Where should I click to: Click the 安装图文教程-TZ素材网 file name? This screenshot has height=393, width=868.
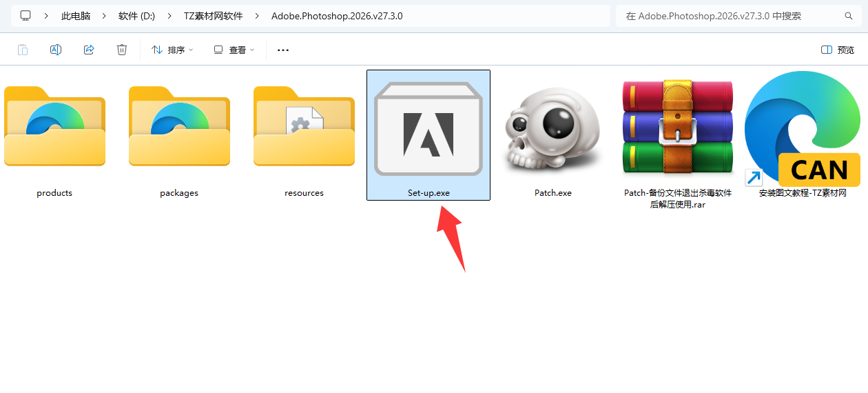[x=803, y=193]
